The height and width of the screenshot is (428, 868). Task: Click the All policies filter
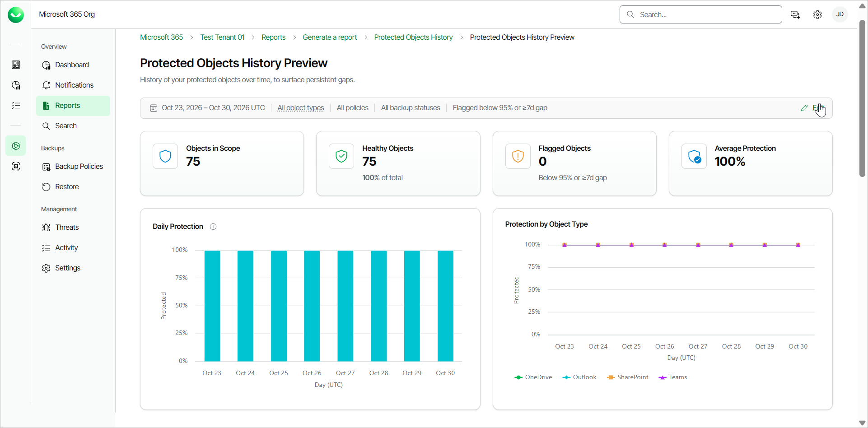click(x=352, y=108)
